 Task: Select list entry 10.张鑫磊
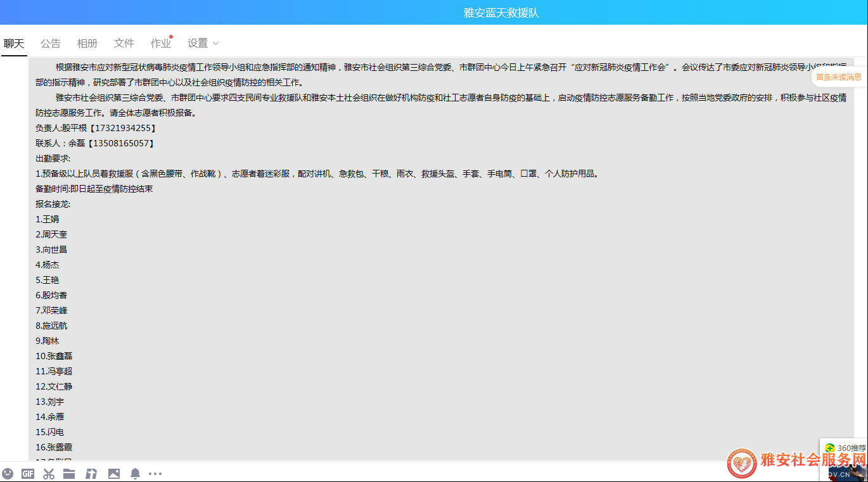(x=54, y=356)
